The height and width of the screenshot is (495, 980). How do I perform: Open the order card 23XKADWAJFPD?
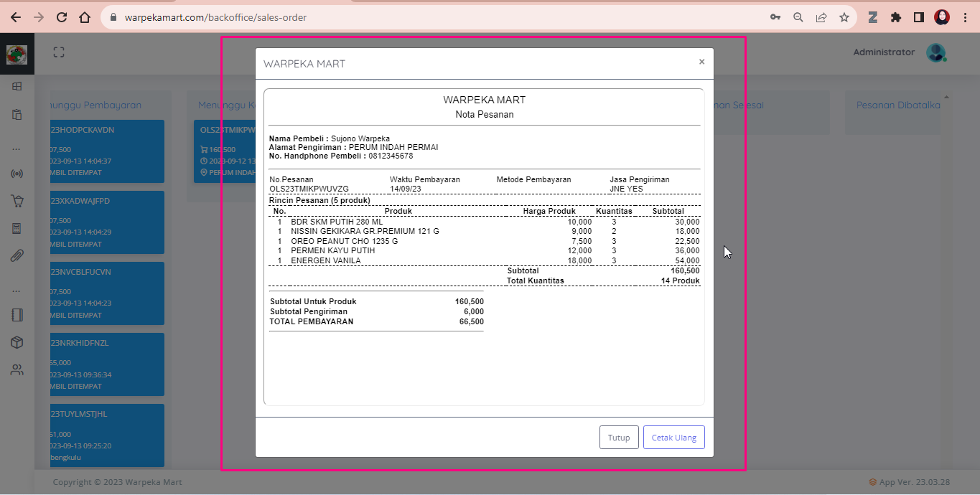[106, 222]
